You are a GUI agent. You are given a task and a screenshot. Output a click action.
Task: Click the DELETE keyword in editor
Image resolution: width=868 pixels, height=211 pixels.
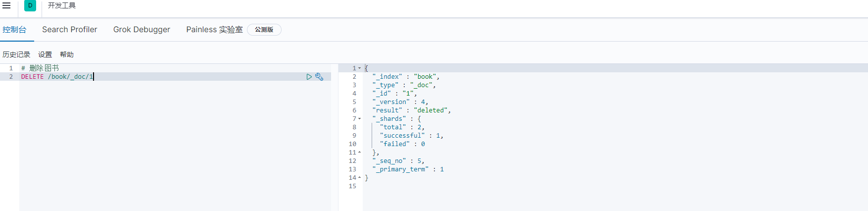pyautogui.click(x=32, y=77)
